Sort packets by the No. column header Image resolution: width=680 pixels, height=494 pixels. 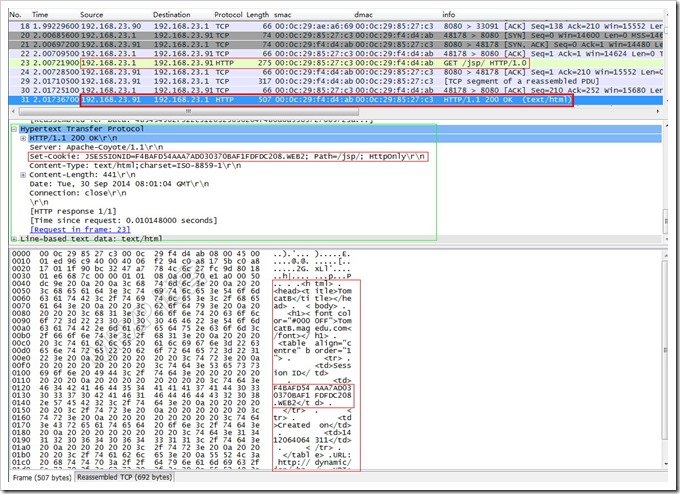pyautogui.click(x=16, y=15)
